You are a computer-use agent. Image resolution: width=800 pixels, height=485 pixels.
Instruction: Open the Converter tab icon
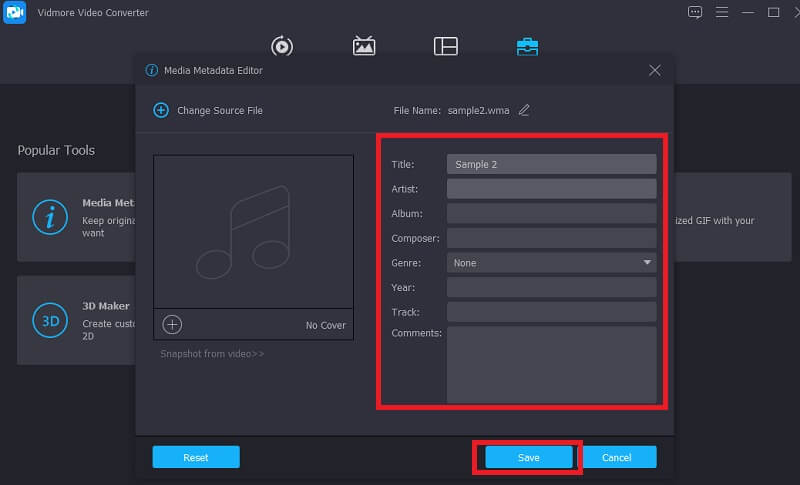click(x=282, y=46)
